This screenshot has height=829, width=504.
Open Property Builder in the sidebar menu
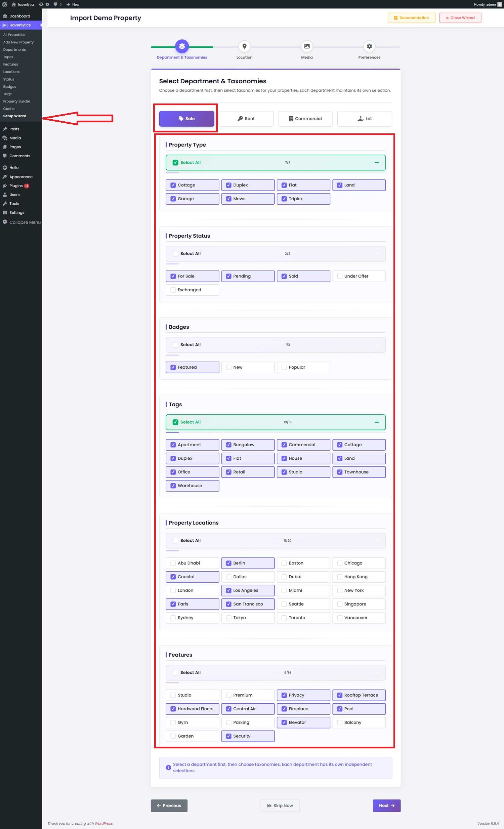pyautogui.click(x=16, y=101)
